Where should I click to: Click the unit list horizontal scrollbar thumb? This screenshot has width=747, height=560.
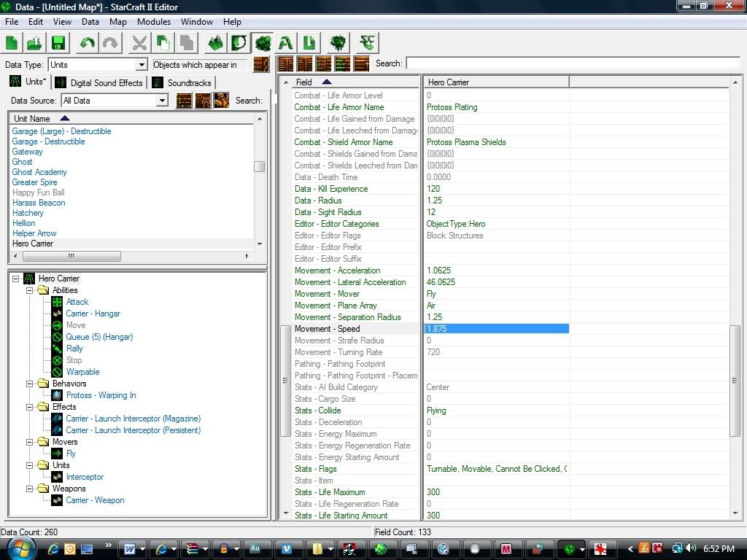coord(71,256)
